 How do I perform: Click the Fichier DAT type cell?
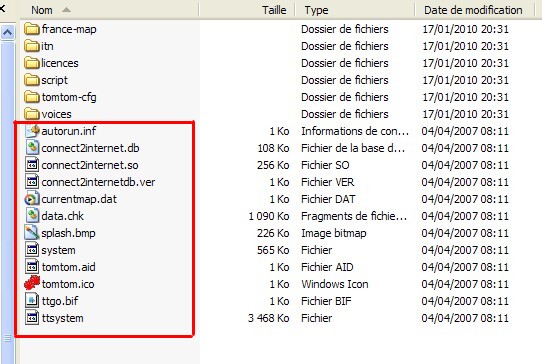click(x=328, y=199)
